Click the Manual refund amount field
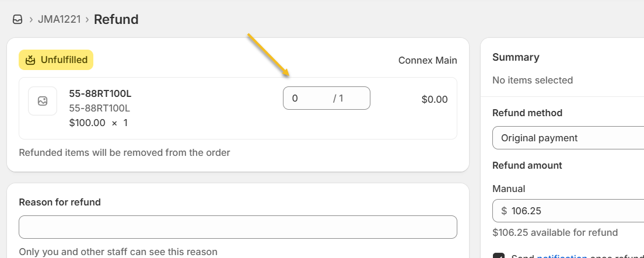This screenshot has width=644, height=258. point(572,210)
